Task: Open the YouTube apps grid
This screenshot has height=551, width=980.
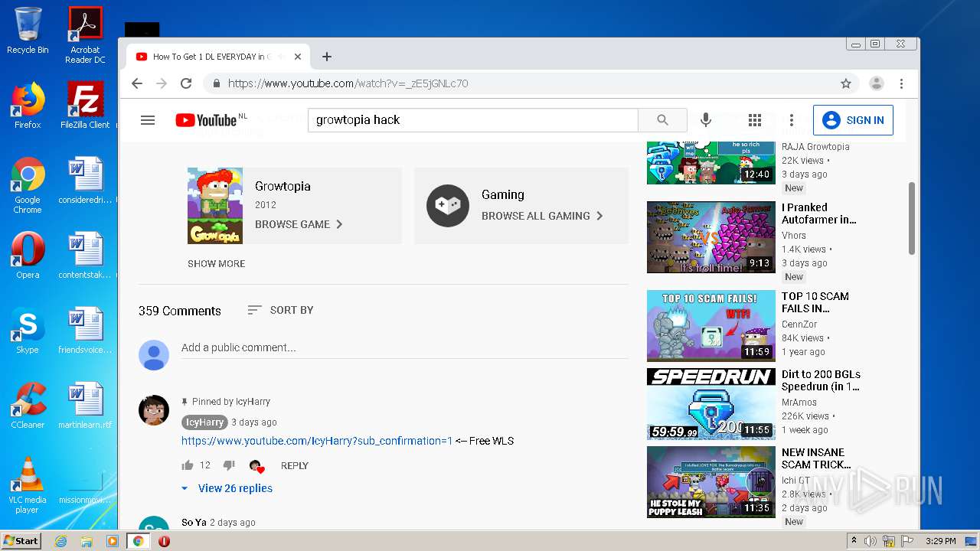Action: coord(755,120)
